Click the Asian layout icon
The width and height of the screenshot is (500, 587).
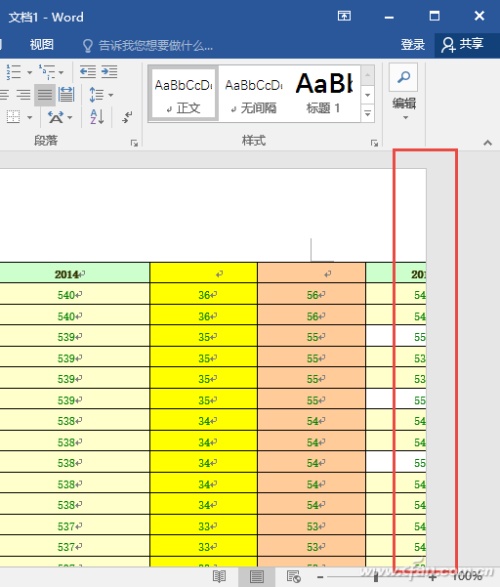coord(56,117)
